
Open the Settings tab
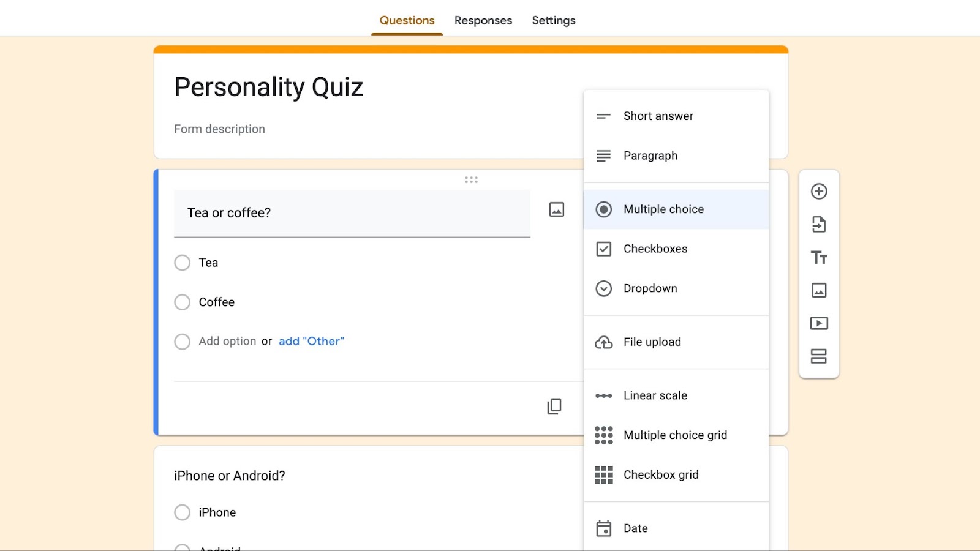coord(553,21)
